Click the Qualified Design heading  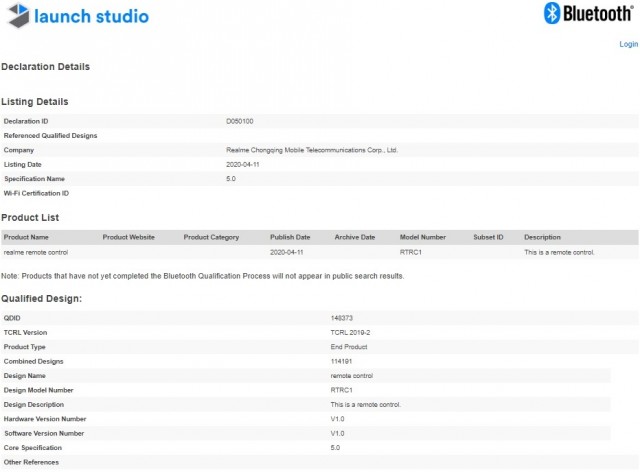coord(42,298)
